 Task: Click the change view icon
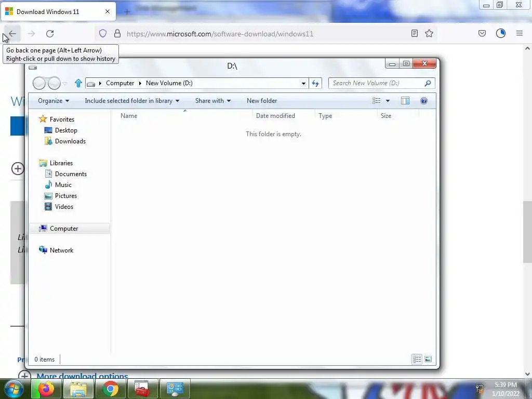pos(376,101)
